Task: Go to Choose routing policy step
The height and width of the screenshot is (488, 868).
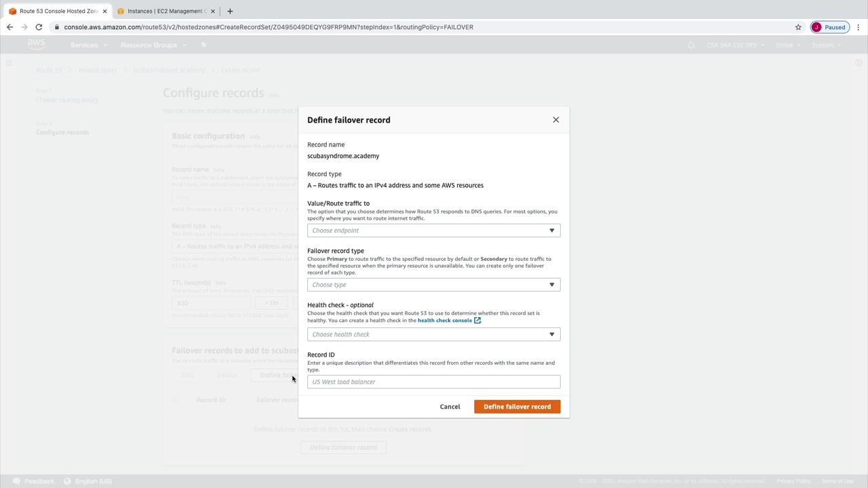Action: click(x=67, y=100)
